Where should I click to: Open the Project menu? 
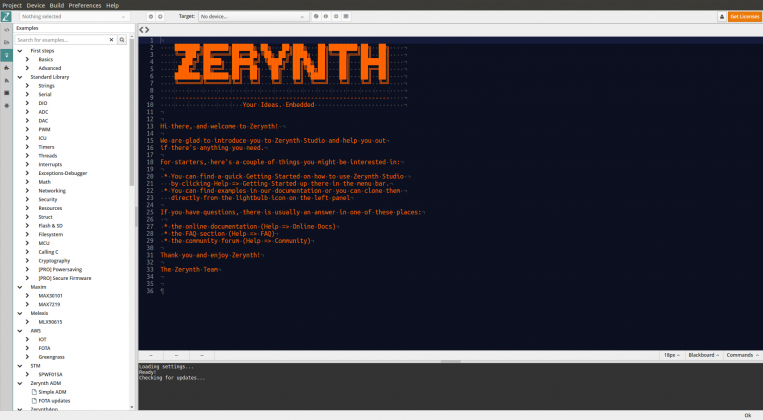click(x=12, y=5)
